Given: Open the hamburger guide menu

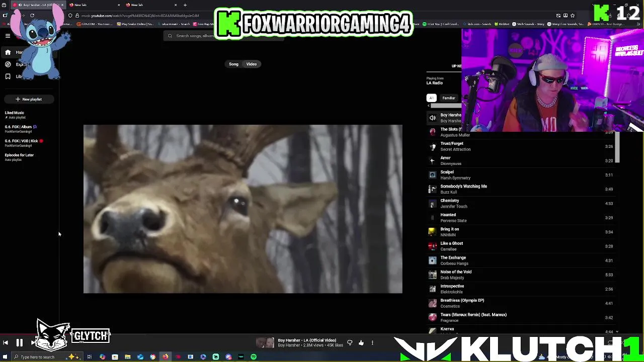Looking at the screenshot, I should [8, 36].
